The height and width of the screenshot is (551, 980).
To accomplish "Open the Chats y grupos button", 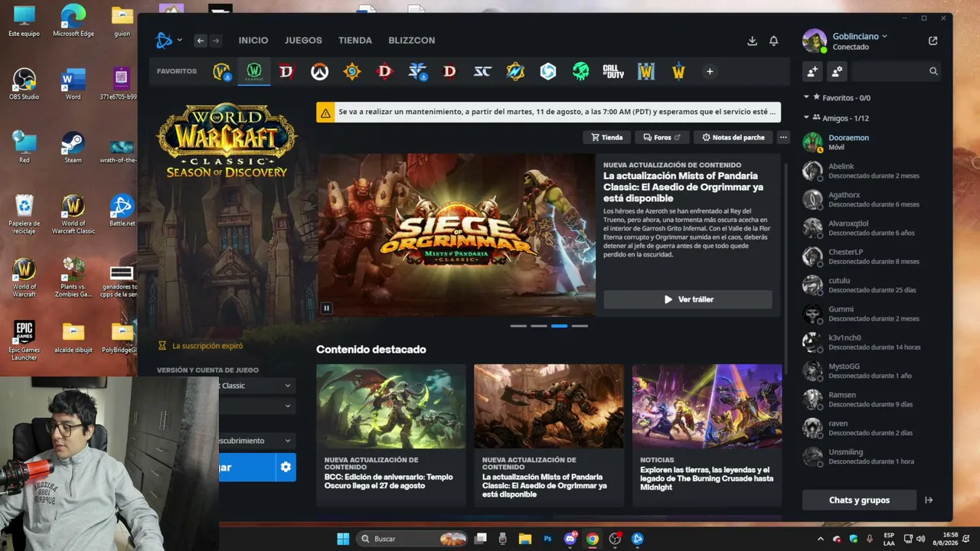I will click(x=859, y=500).
